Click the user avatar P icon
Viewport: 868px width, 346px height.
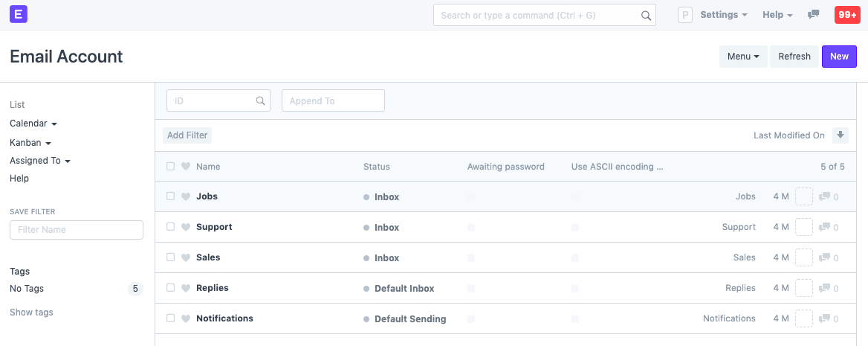pyautogui.click(x=684, y=15)
